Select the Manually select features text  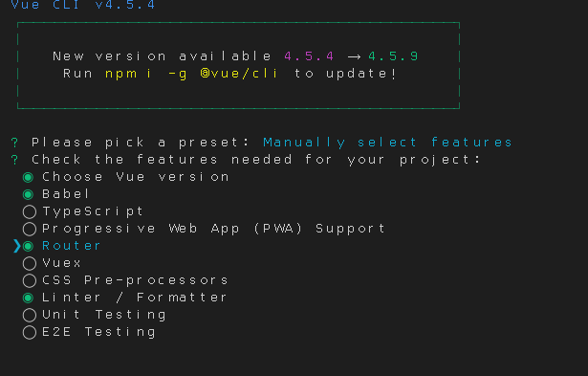point(387,143)
